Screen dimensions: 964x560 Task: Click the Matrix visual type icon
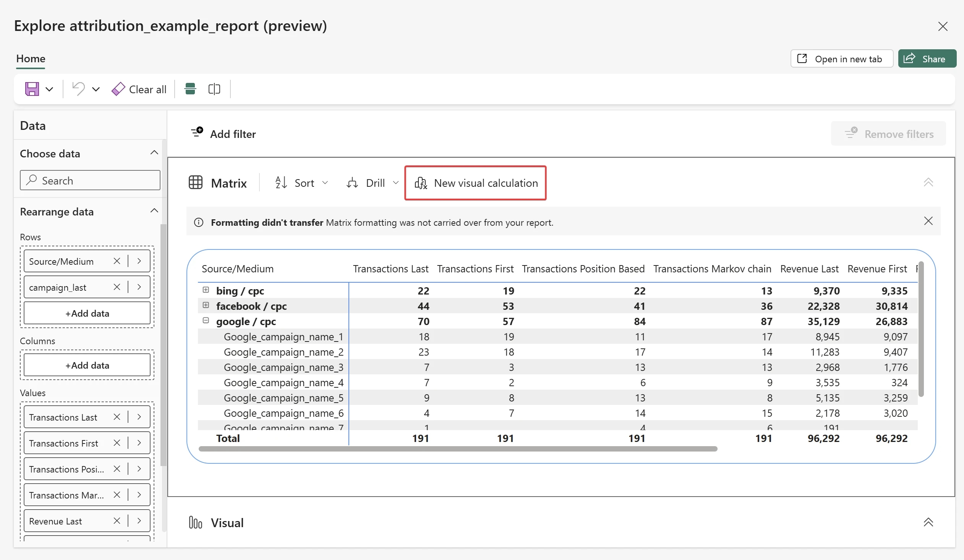tap(196, 183)
